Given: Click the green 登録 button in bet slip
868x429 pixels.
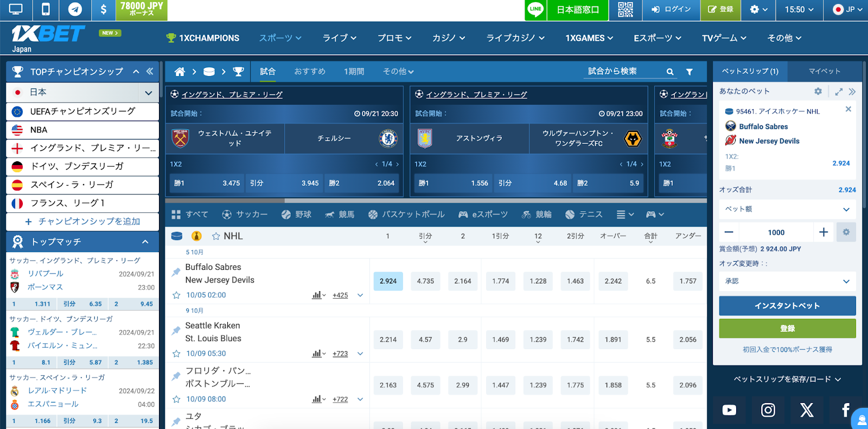Looking at the screenshot, I should tap(787, 329).
